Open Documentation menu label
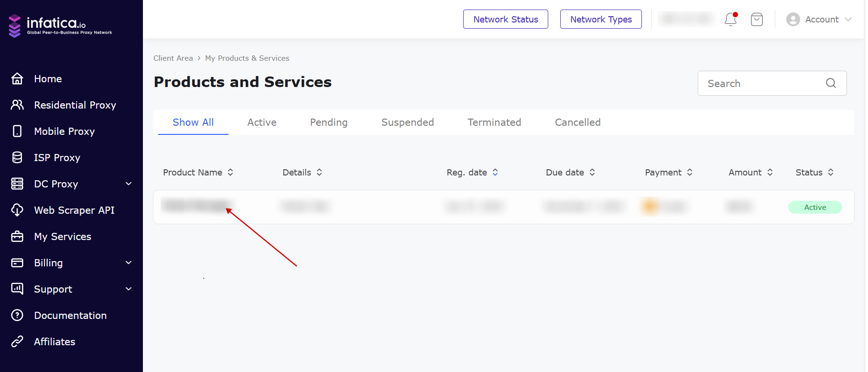The height and width of the screenshot is (372, 868). [x=70, y=315]
